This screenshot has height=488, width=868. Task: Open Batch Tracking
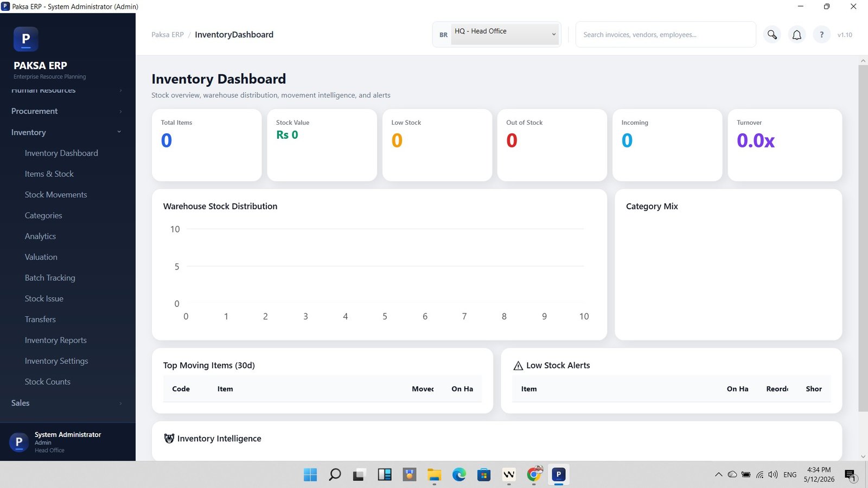50,278
